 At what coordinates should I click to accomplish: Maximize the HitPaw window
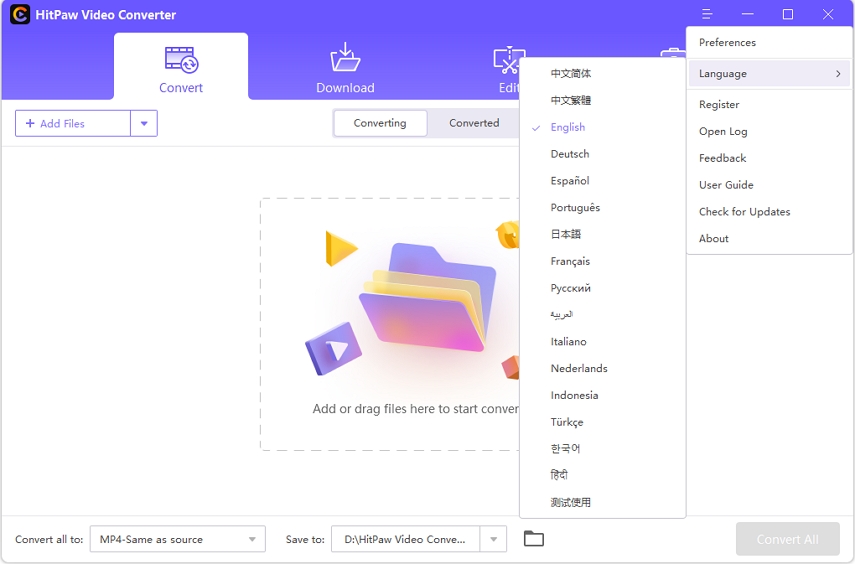click(788, 14)
